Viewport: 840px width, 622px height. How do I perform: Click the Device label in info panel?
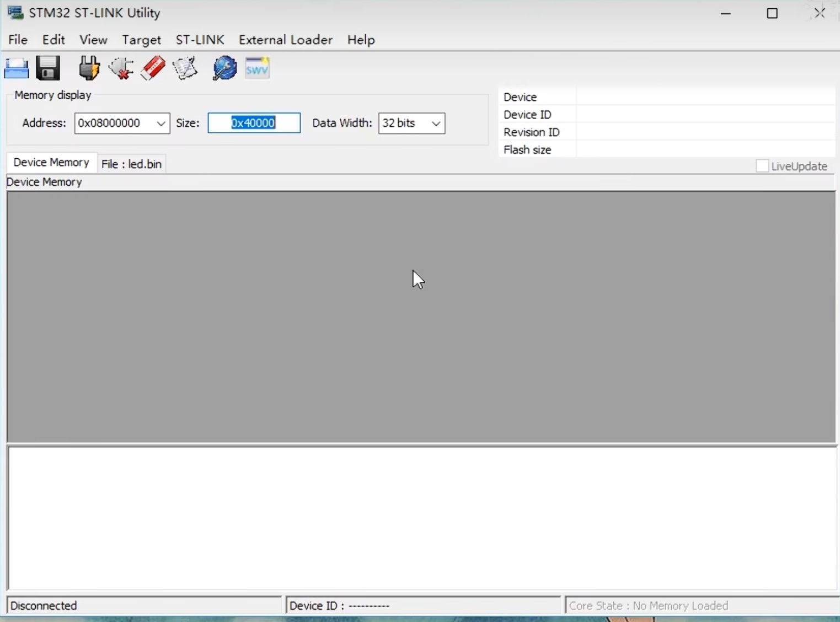(520, 97)
